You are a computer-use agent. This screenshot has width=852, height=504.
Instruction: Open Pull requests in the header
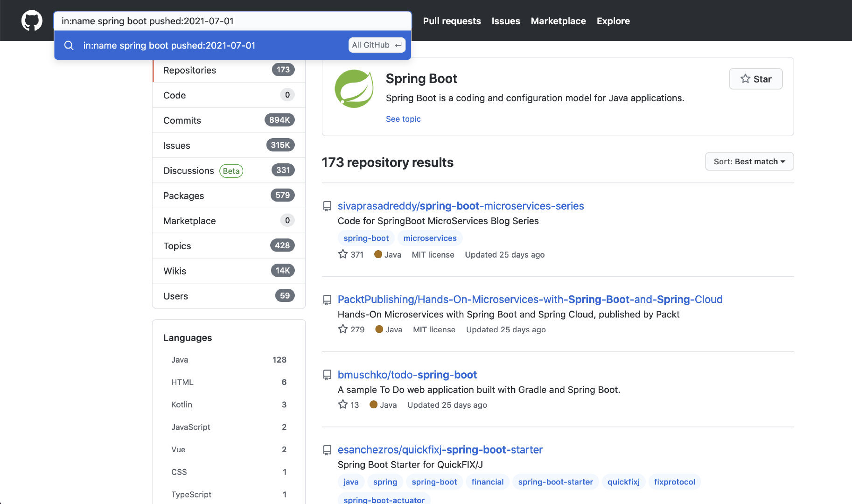(452, 21)
